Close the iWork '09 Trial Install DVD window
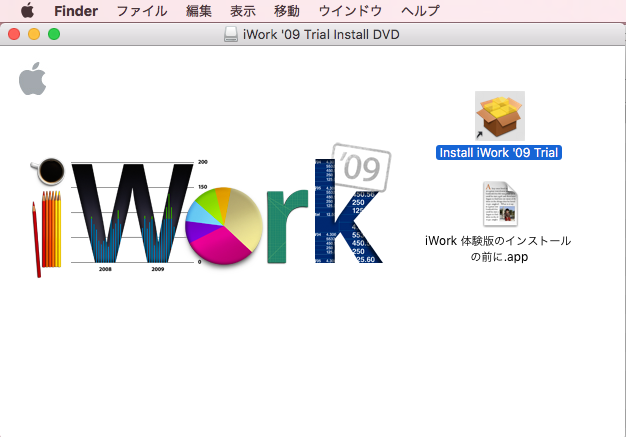 (14, 34)
